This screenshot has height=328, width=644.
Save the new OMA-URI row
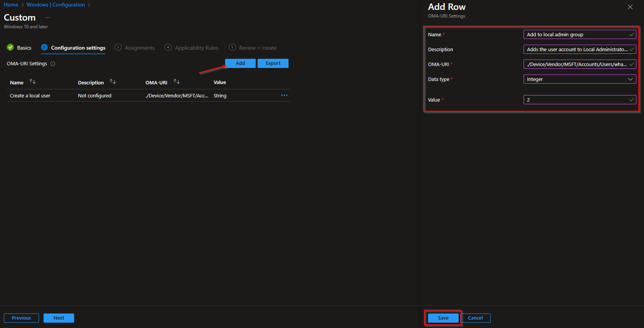443,318
